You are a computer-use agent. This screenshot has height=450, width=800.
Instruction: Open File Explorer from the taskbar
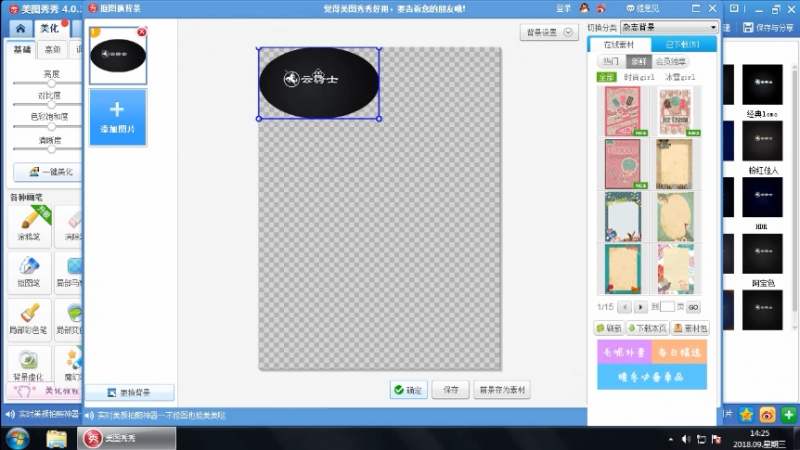[56, 438]
